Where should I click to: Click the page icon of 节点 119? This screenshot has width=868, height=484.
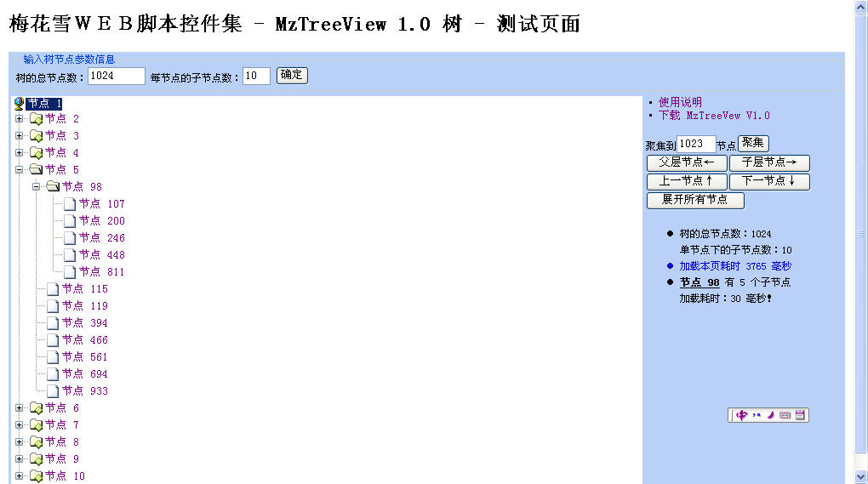coord(53,306)
